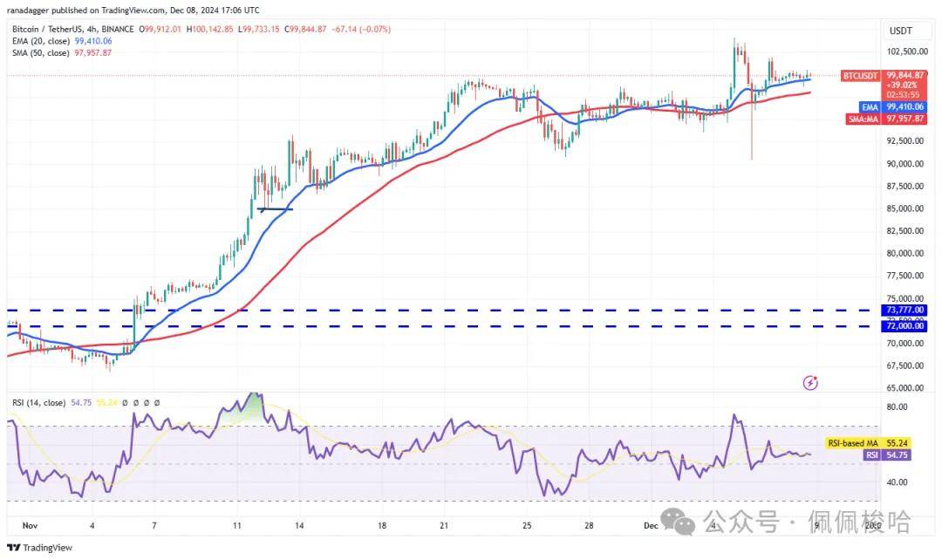Select the EMA (20, close) indicator legend
The image size is (942, 560).
pyautogui.click(x=62, y=41)
